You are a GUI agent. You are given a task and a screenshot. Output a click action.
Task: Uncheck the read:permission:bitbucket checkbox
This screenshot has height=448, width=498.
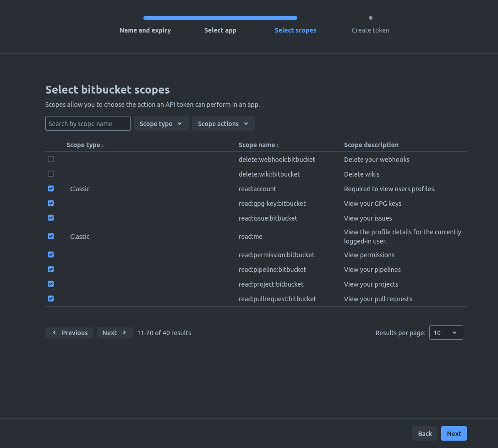51,254
